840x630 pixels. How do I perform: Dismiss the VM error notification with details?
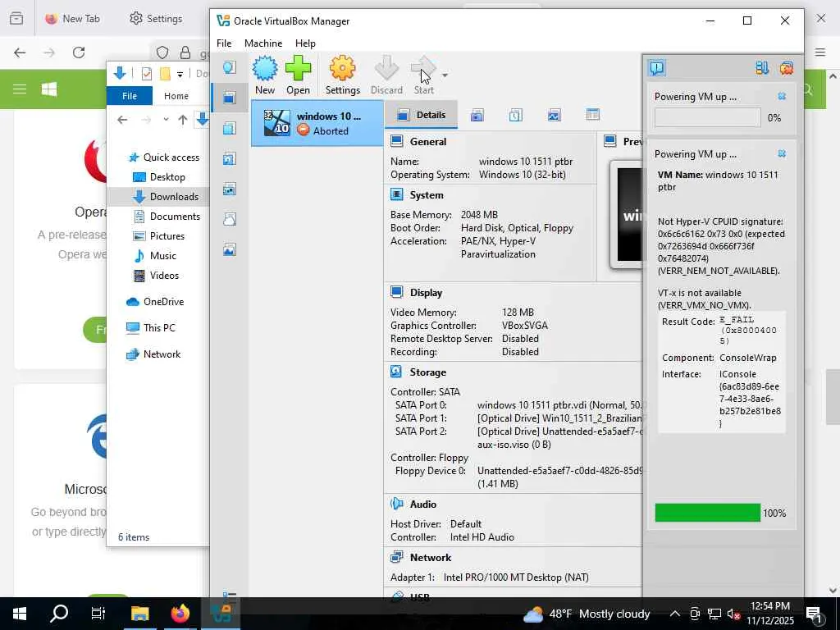click(x=782, y=153)
